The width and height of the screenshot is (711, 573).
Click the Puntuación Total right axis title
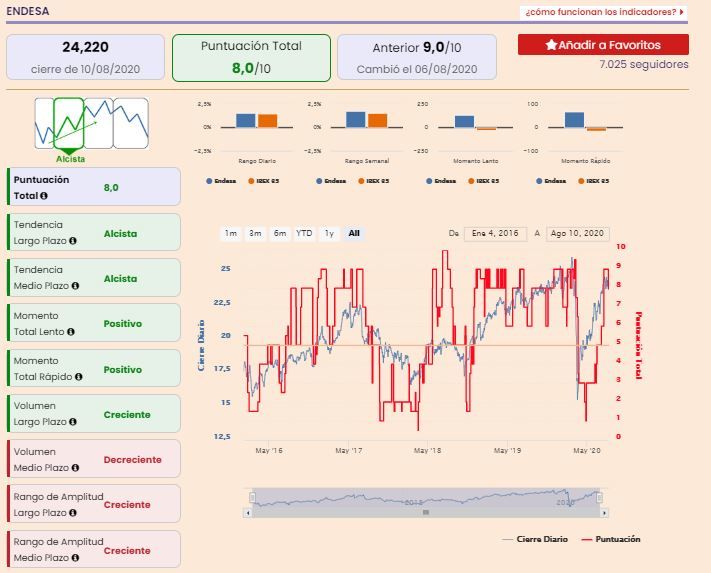click(x=638, y=345)
